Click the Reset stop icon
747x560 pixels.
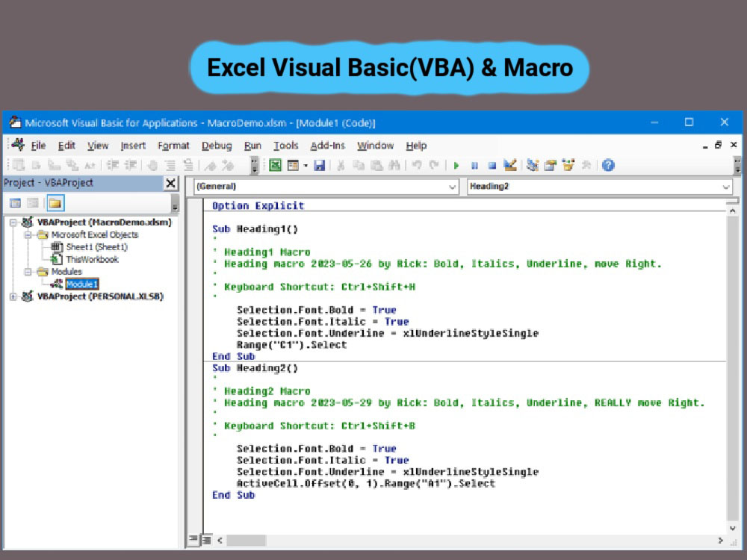[x=492, y=166]
